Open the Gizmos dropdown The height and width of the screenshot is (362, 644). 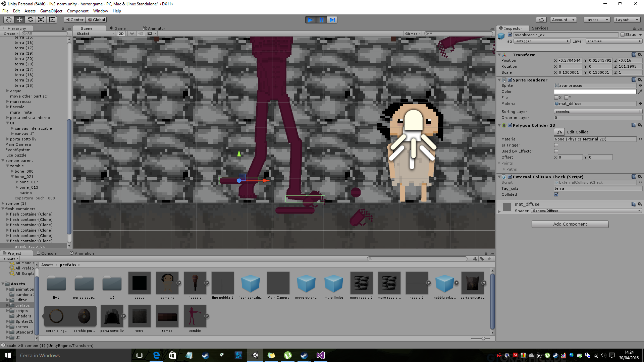(413, 34)
